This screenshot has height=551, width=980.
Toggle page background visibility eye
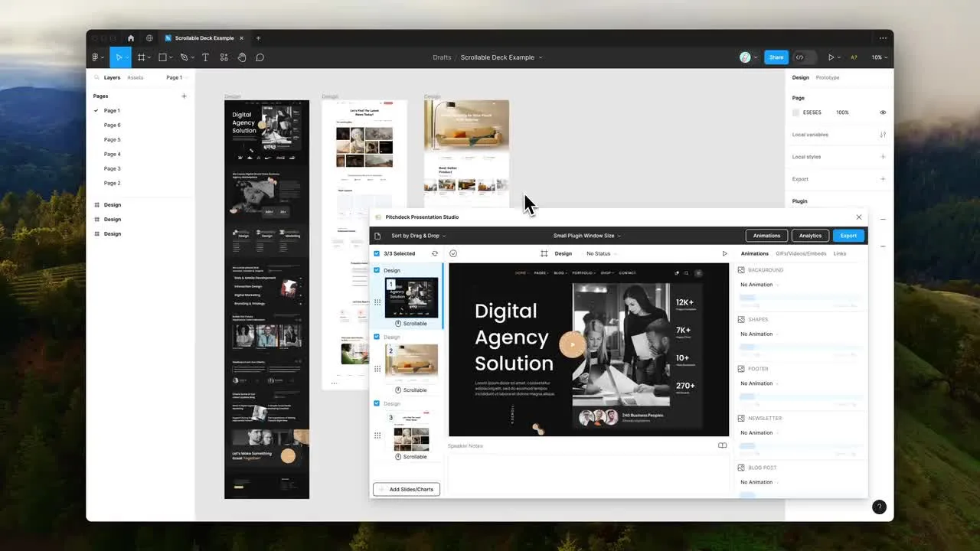883,112
